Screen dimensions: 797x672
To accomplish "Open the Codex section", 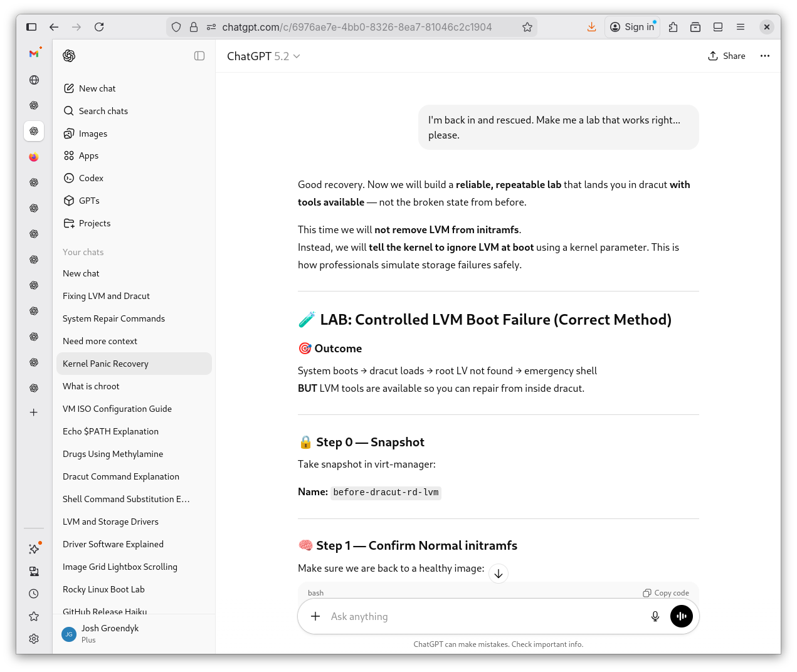I will (91, 178).
